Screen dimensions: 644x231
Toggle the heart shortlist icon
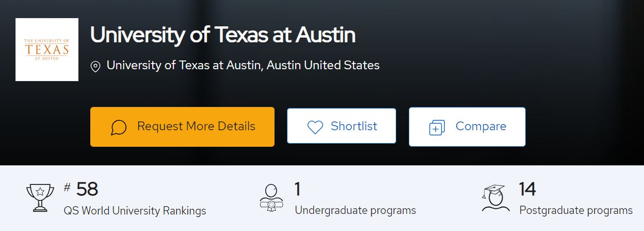[x=315, y=127]
